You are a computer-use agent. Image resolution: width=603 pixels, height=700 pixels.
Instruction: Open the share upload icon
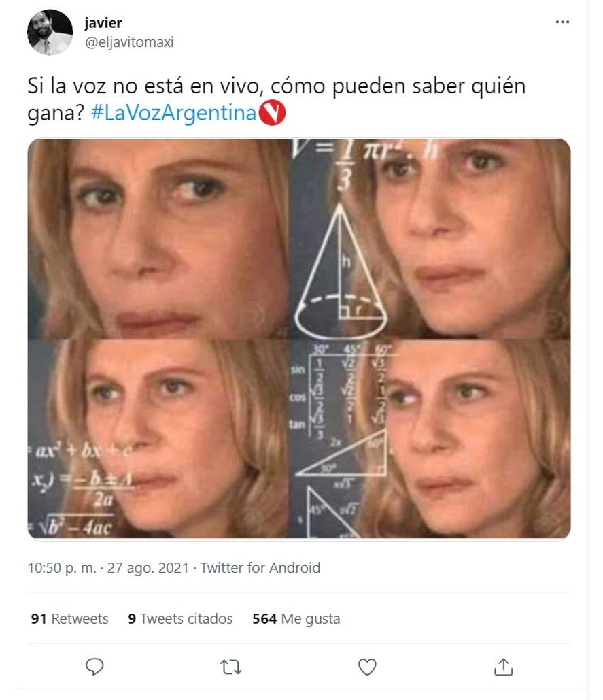(504, 667)
